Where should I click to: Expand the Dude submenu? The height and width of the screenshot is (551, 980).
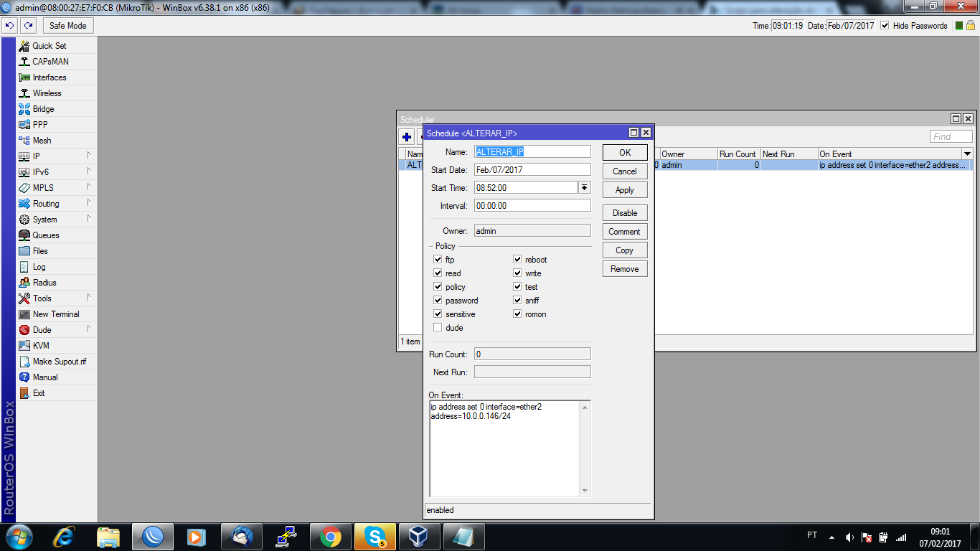(x=90, y=329)
